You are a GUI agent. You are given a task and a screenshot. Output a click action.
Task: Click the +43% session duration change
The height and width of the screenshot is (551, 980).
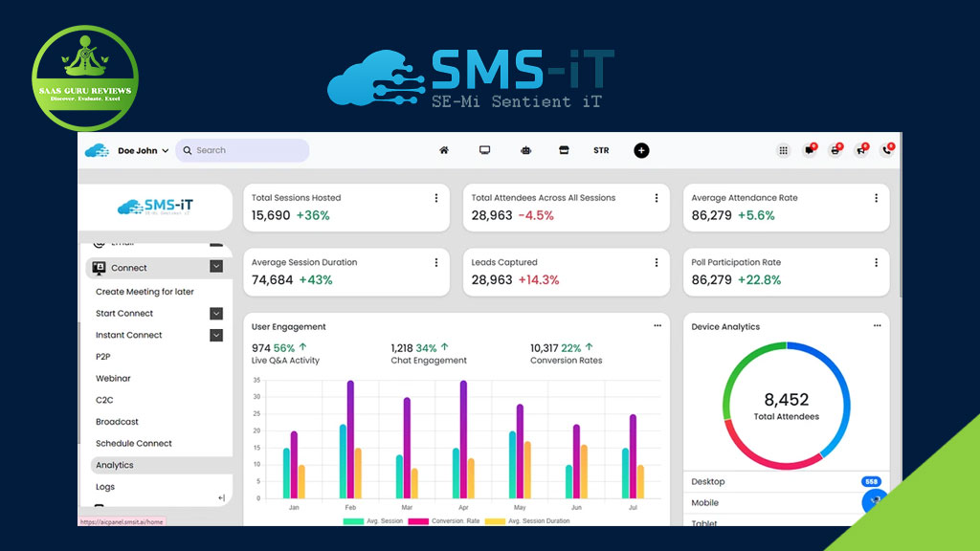[316, 280]
